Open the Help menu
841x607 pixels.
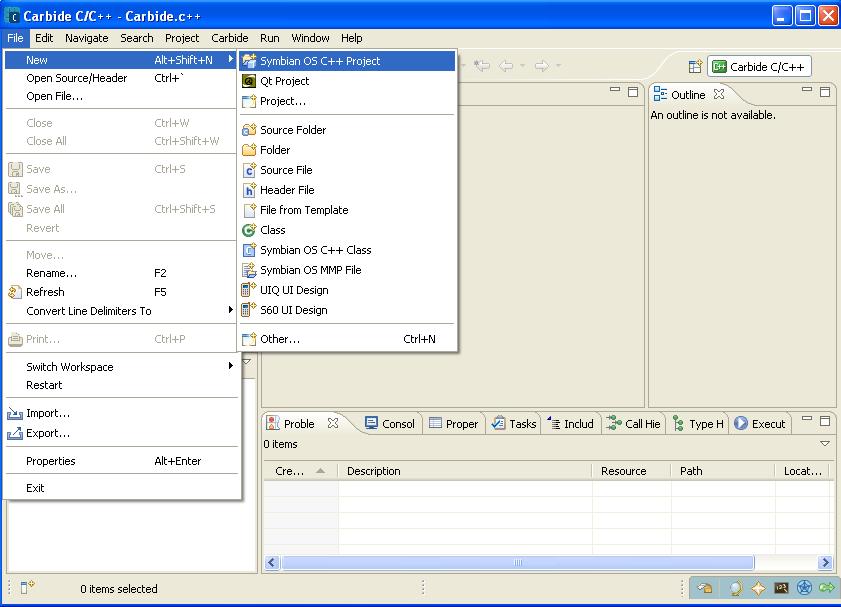click(x=351, y=38)
